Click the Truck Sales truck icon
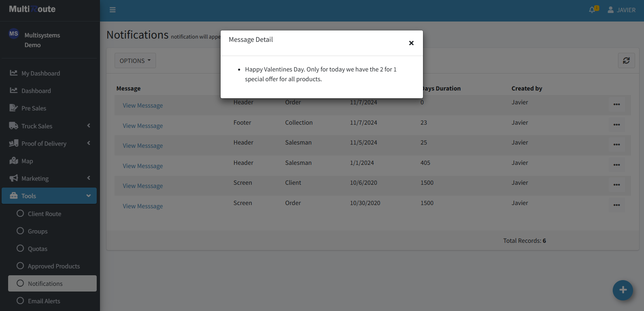This screenshot has height=311, width=644. tap(14, 126)
